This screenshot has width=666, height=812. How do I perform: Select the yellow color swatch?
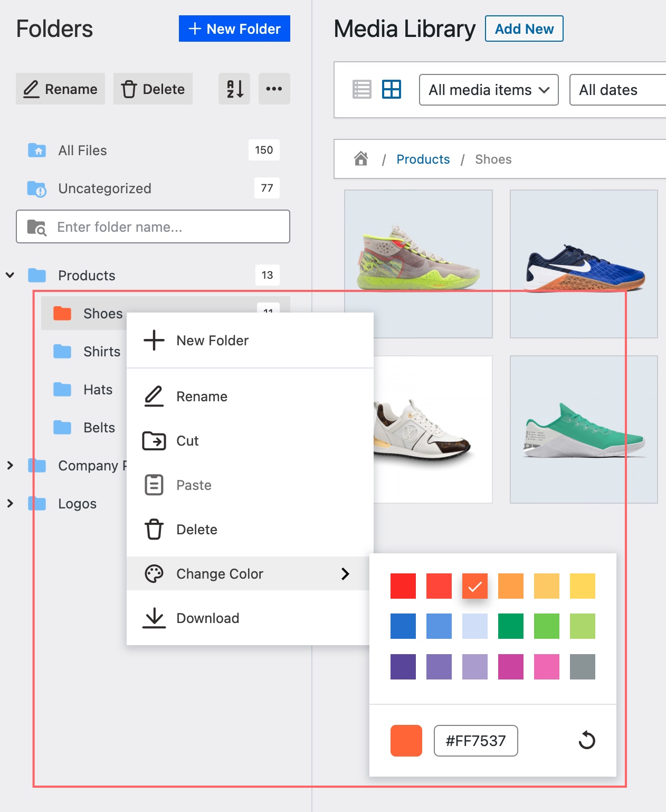583,586
